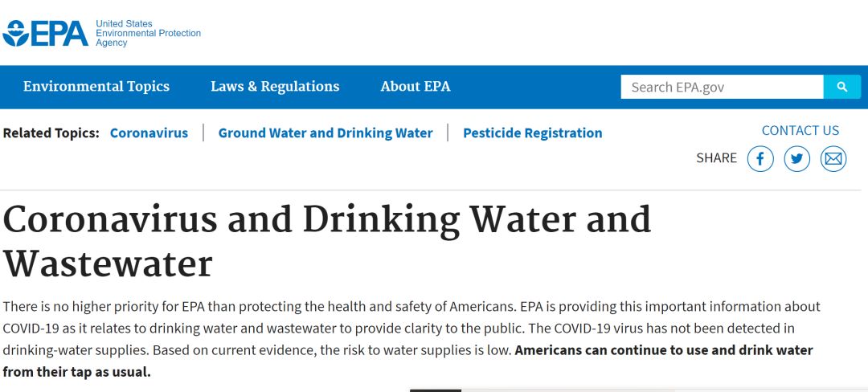Open the Environmental Topics menu

[x=96, y=86]
